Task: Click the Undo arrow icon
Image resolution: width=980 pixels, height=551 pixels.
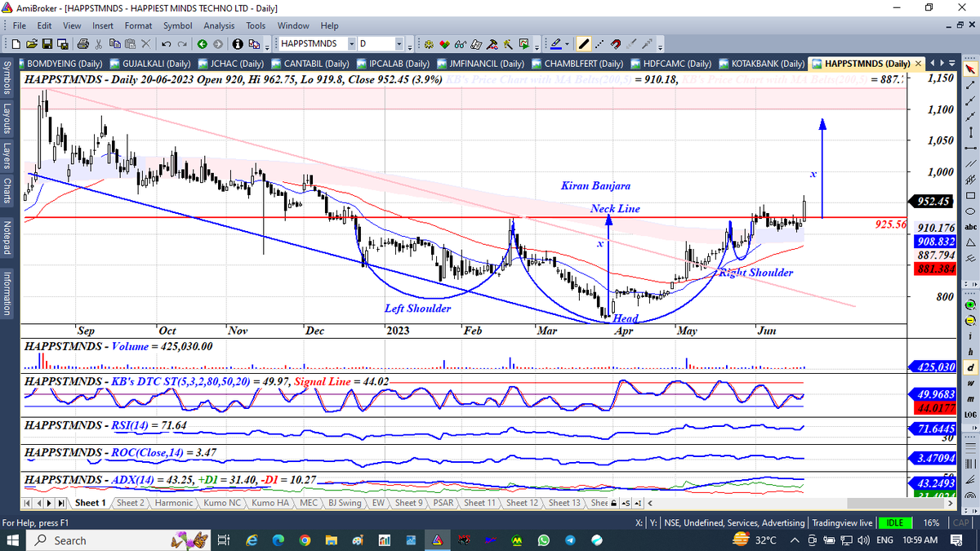Action: [x=166, y=43]
